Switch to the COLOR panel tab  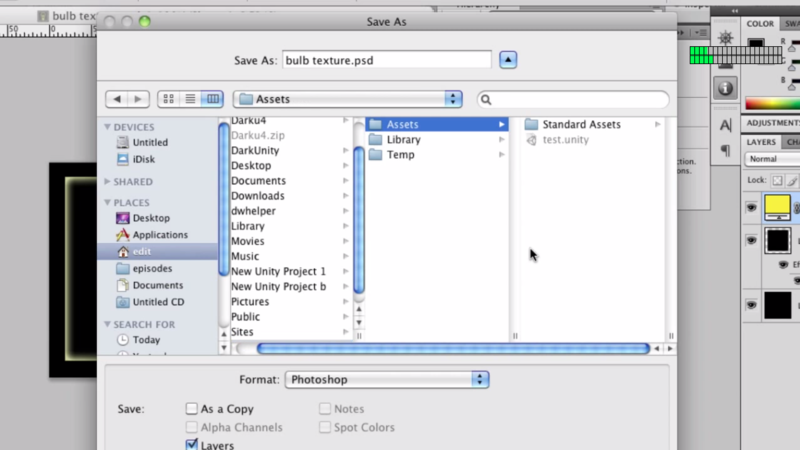click(x=760, y=23)
